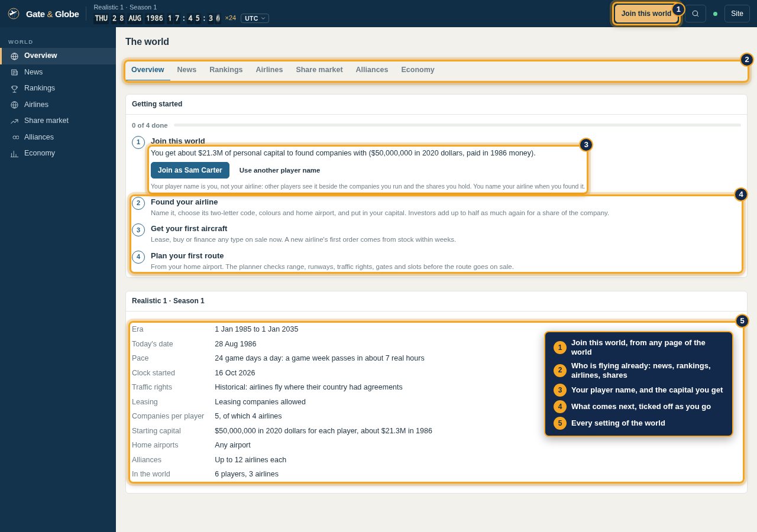Click the step 2 number circle in the checklist
This screenshot has width=757, height=532.
[x=138, y=203]
